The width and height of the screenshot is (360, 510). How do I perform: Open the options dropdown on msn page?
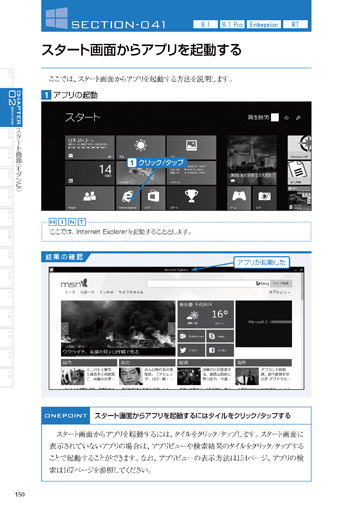pyautogui.click(x=279, y=292)
